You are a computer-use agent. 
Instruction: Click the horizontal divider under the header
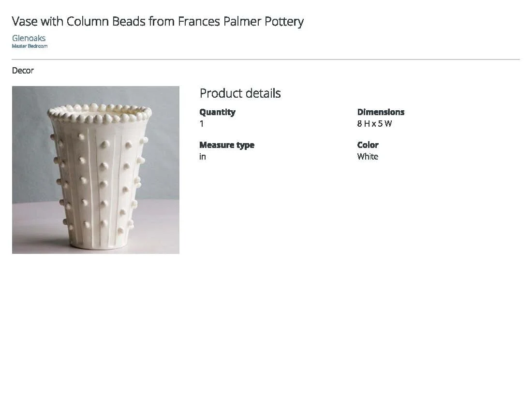[x=266, y=59]
